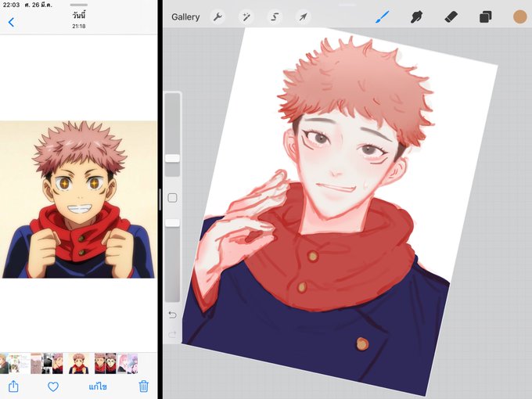
Task: Open the Adjustments magic wand menu
Action: pos(246,16)
